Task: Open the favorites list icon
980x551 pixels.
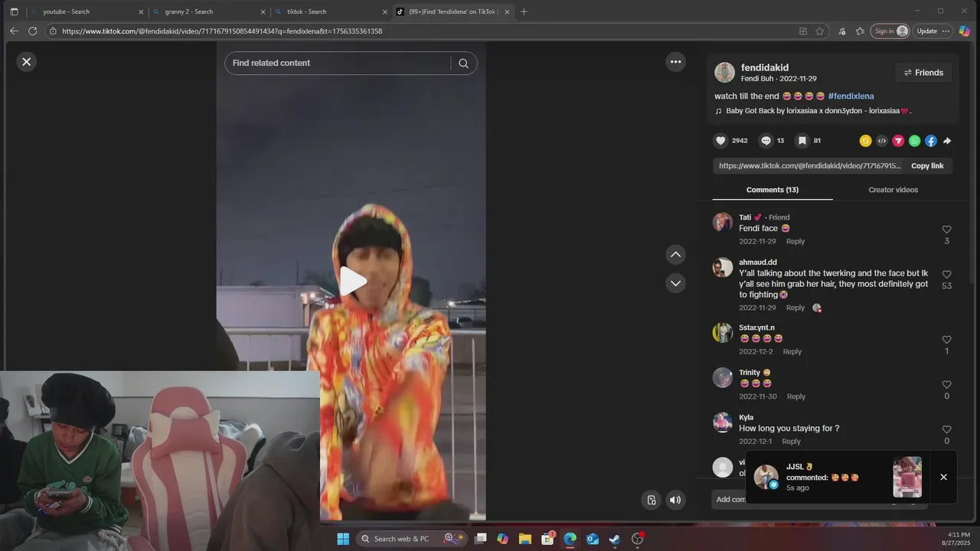Action: [x=860, y=31]
